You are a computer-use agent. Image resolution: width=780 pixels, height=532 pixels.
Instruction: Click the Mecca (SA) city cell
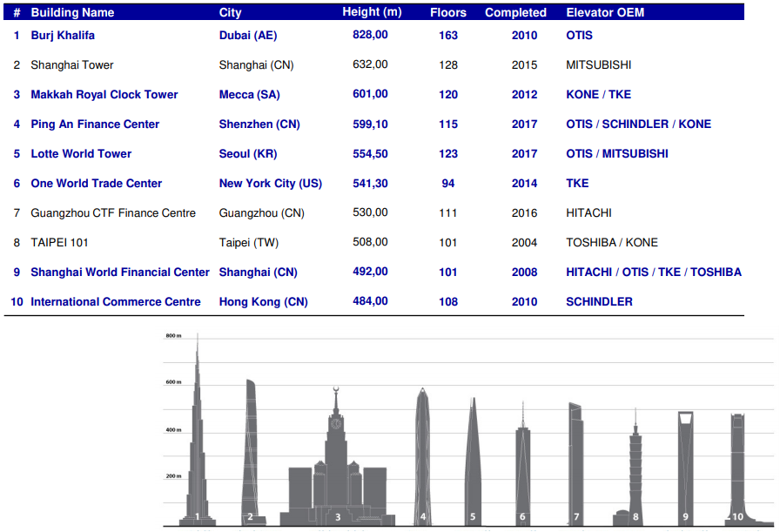coord(250,95)
